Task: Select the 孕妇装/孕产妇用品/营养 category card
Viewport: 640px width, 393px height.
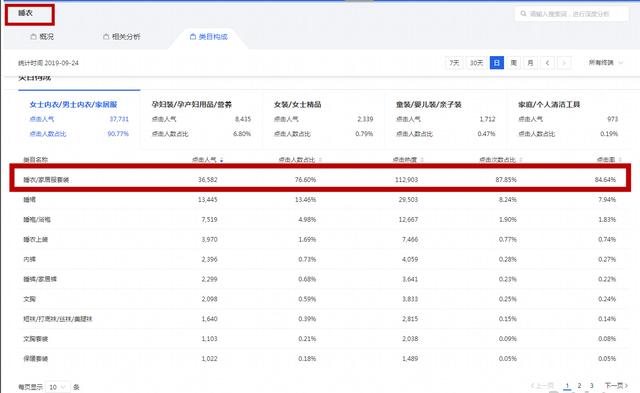Action: pyautogui.click(x=201, y=119)
